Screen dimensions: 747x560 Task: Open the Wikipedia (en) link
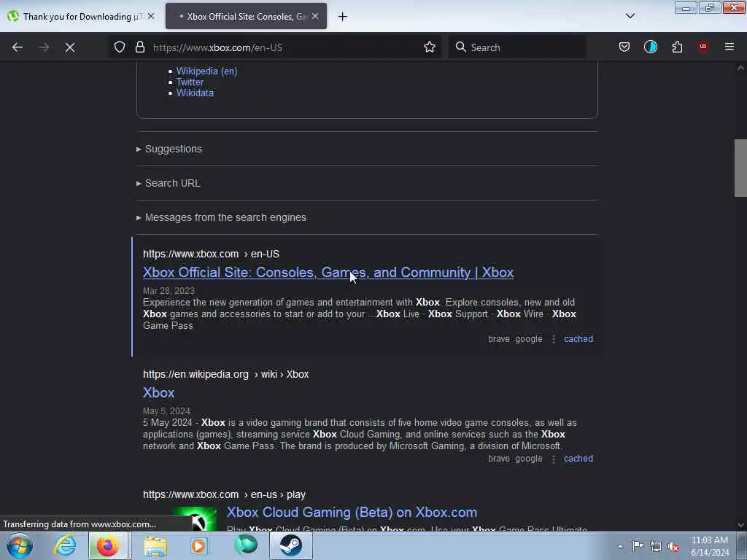pos(206,71)
